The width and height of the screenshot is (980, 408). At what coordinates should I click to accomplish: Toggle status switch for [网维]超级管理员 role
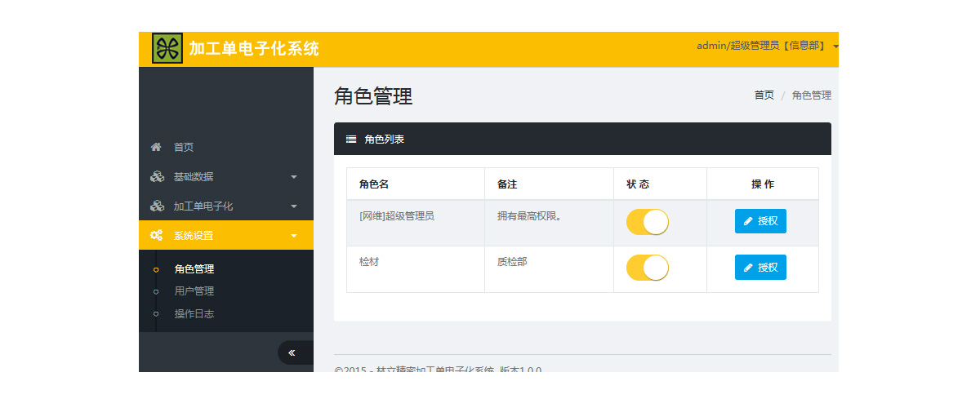pos(647,222)
